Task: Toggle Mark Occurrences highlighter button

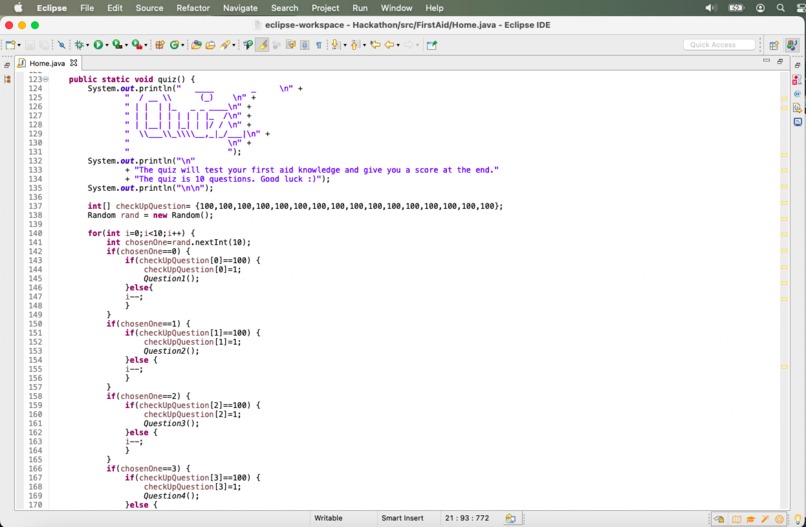Action: click(x=262, y=45)
